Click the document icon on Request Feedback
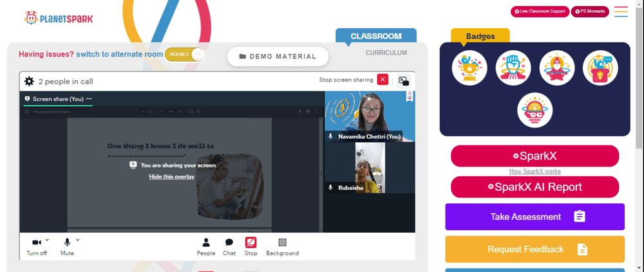This screenshot has height=272, width=644. [x=582, y=249]
